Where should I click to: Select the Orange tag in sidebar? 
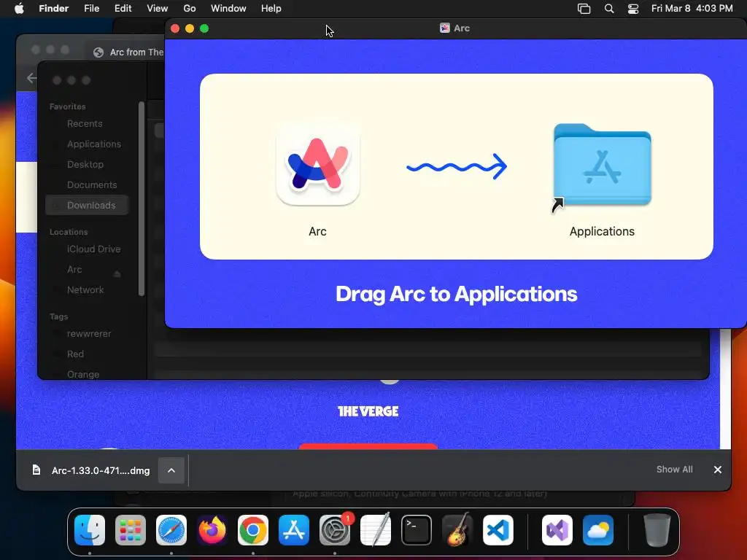coord(83,374)
